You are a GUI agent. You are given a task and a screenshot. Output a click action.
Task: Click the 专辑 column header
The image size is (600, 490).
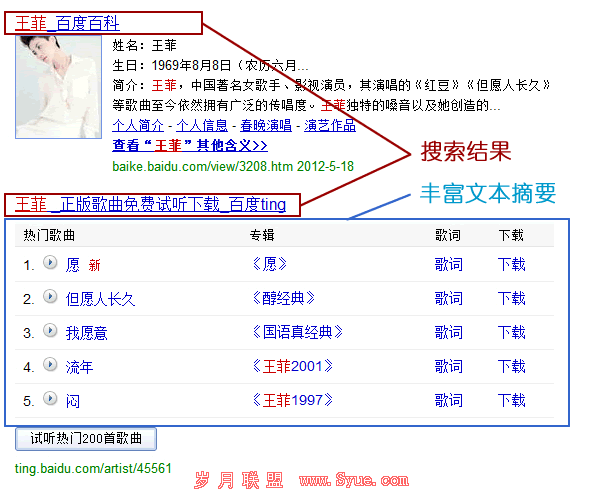click(x=262, y=235)
